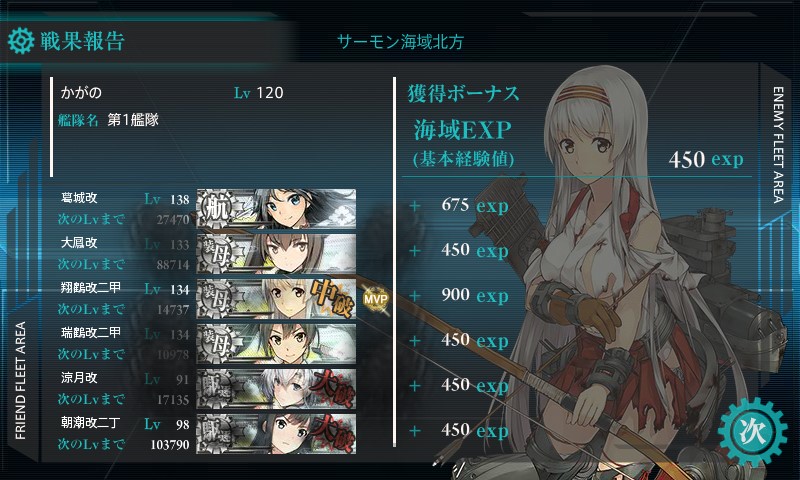Click the 675 exp bonus entry
800x480 pixels.
(x=475, y=206)
